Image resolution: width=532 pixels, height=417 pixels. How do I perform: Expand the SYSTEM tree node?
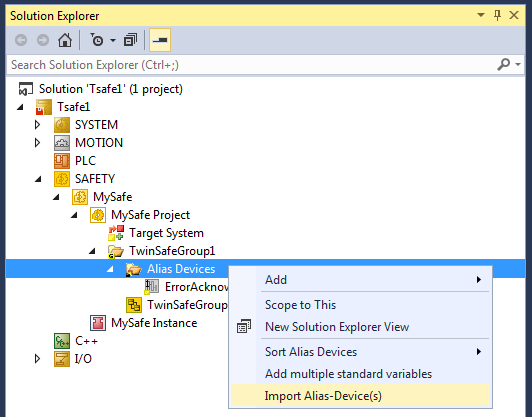(x=37, y=125)
